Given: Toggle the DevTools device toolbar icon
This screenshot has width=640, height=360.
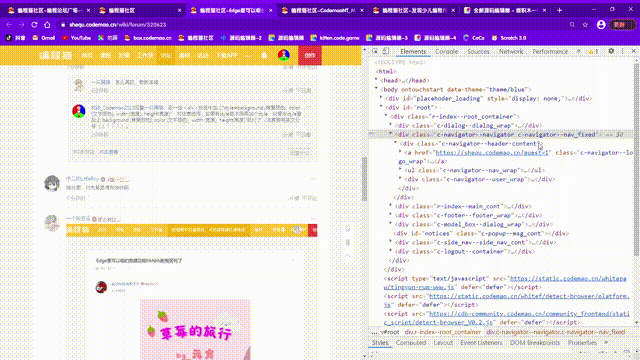Looking at the screenshot, I should pos(385,51).
